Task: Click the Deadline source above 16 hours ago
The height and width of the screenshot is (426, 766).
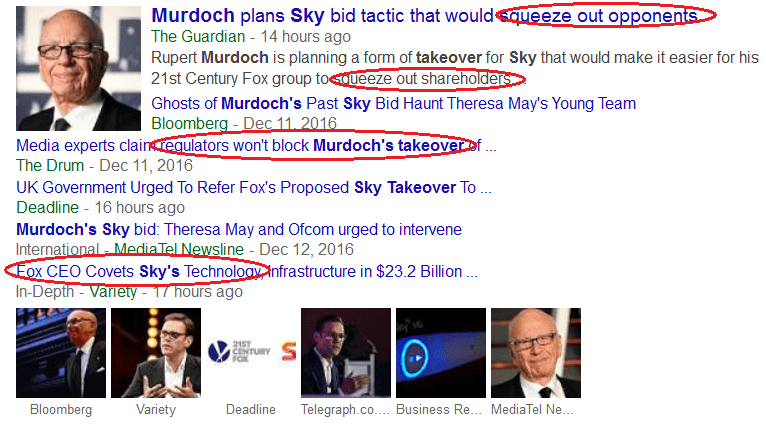Action: 47,208
